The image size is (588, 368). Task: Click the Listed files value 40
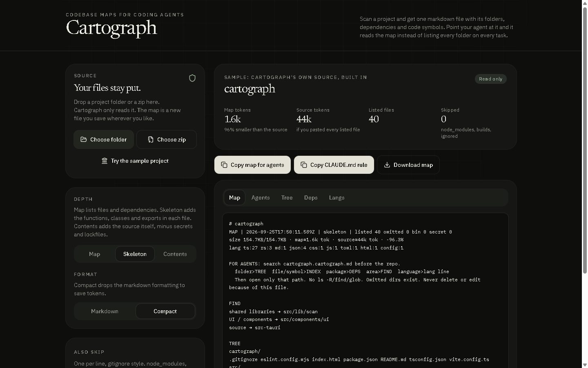(x=374, y=119)
